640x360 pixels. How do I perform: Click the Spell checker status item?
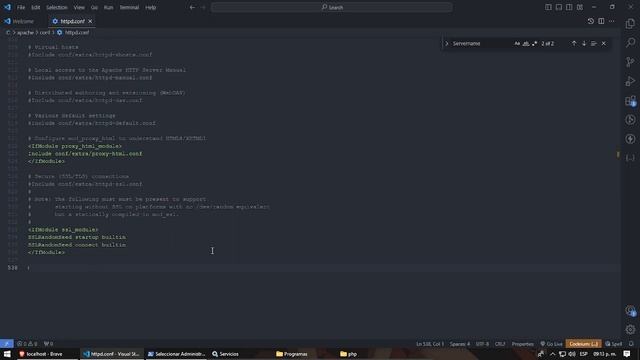coord(613,344)
